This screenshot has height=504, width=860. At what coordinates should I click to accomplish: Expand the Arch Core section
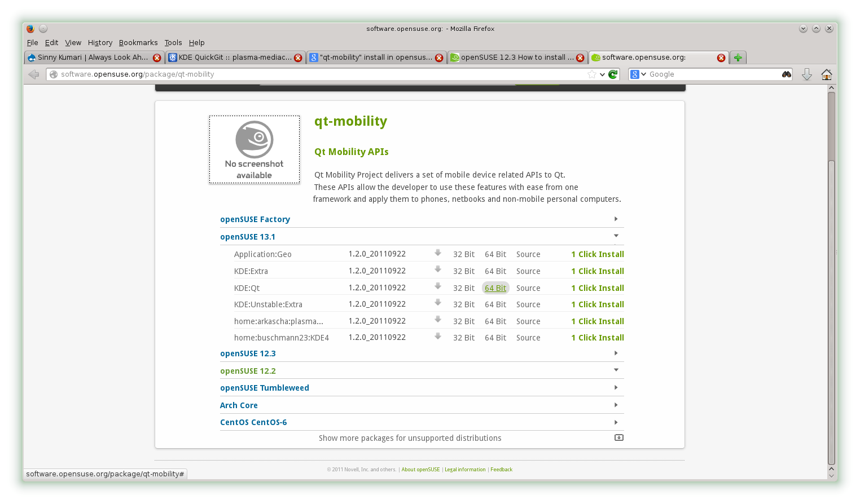(422, 405)
